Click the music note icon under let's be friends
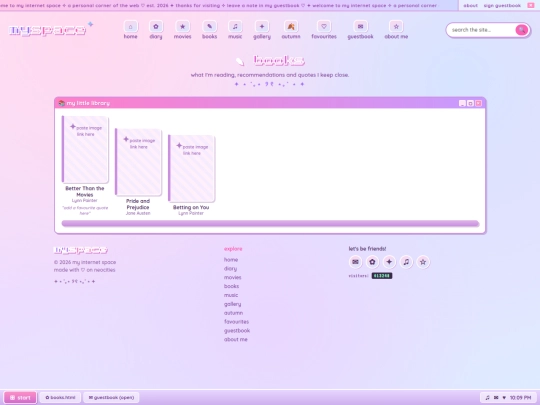 (406, 262)
